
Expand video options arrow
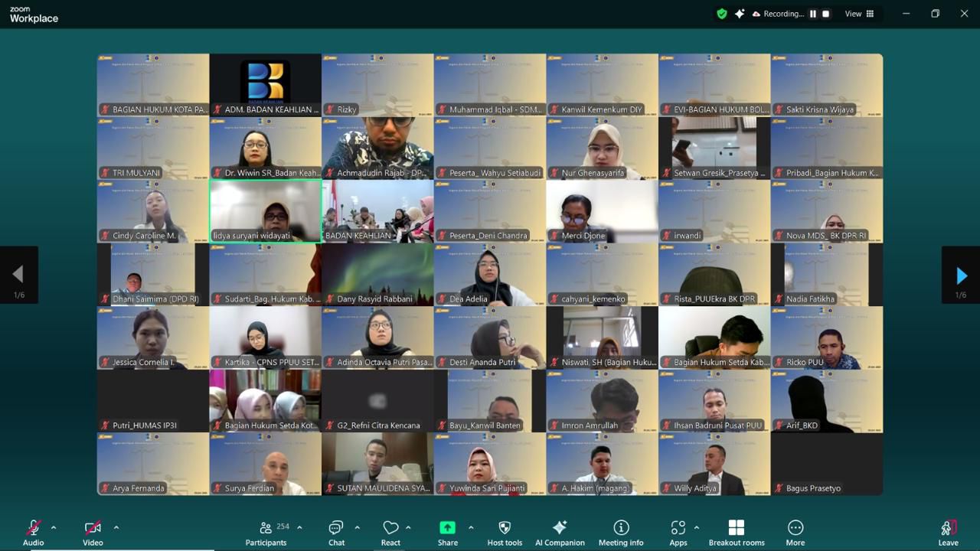[x=116, y=527]
